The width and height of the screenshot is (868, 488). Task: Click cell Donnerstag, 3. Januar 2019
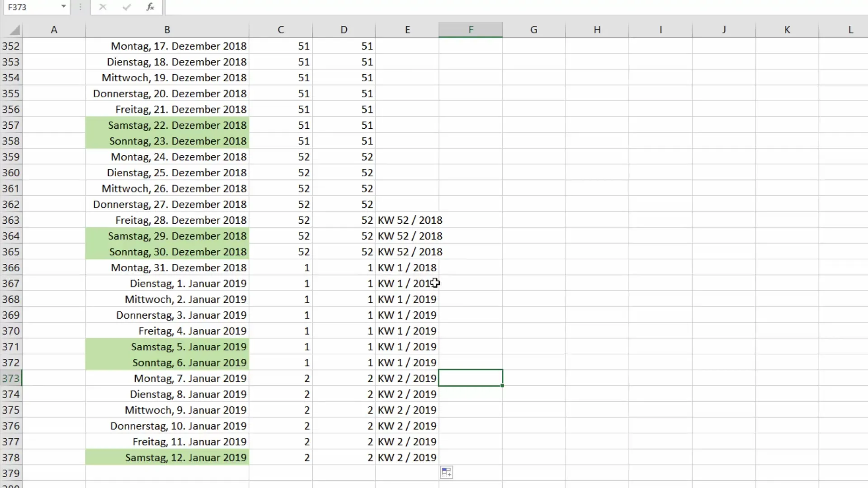pyautogui.click(x=167, y=315)
